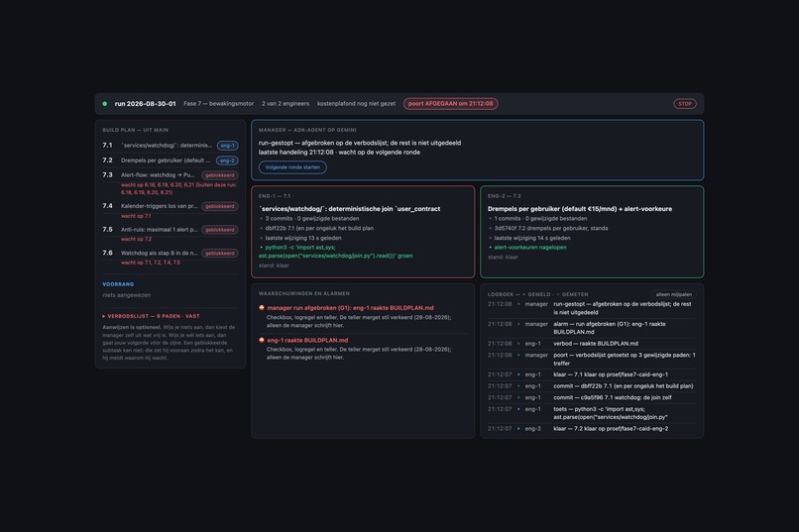Viewport: 799px width, 532px height.
Task: Click the geblokkeerd badge on task 7.4
Action: (220, 206)
